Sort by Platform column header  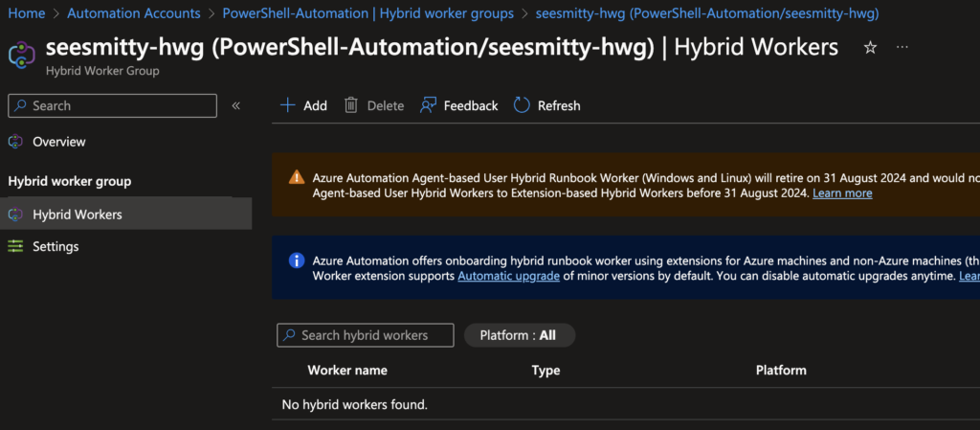(x=781, y=370)
